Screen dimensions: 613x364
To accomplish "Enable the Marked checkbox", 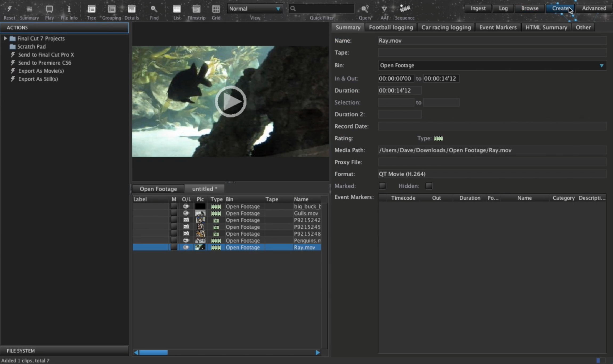I will pos(382,186).
